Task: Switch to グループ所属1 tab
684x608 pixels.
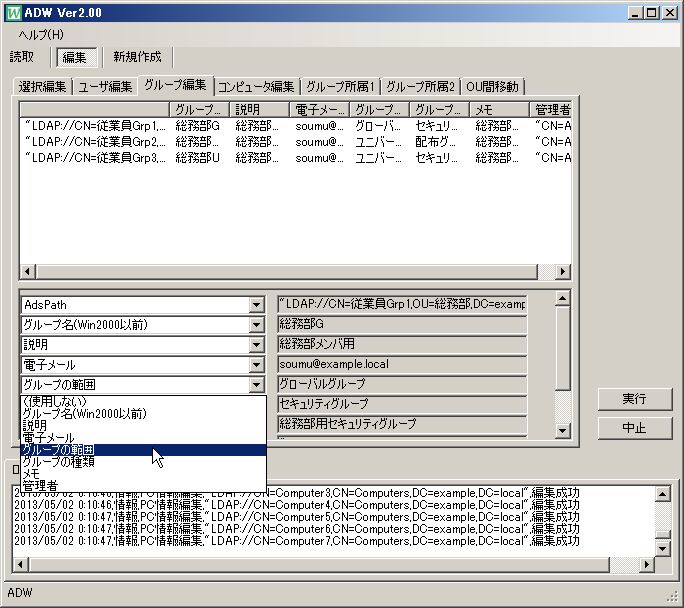Action: (340, 86)
